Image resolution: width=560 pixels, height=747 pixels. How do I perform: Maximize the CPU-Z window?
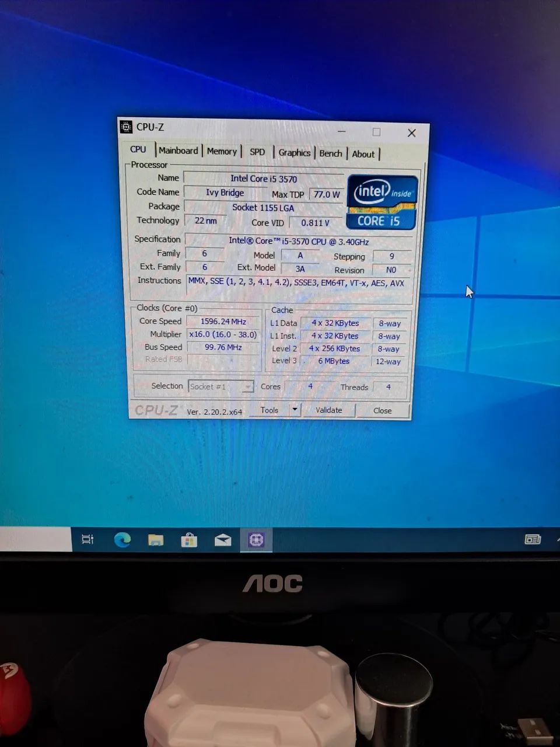376,132
